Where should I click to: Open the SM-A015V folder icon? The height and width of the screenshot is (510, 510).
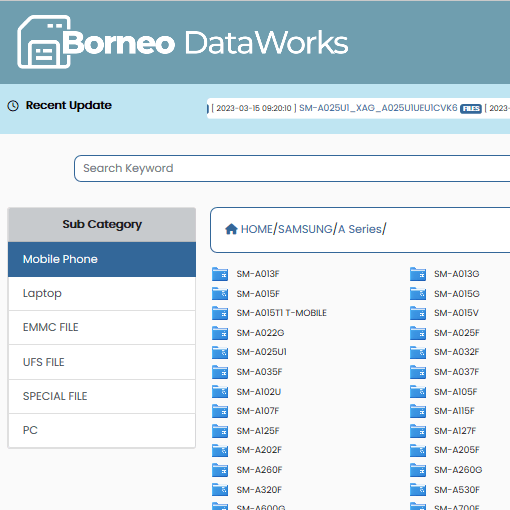pyautogui.click(x=418, y=313)
